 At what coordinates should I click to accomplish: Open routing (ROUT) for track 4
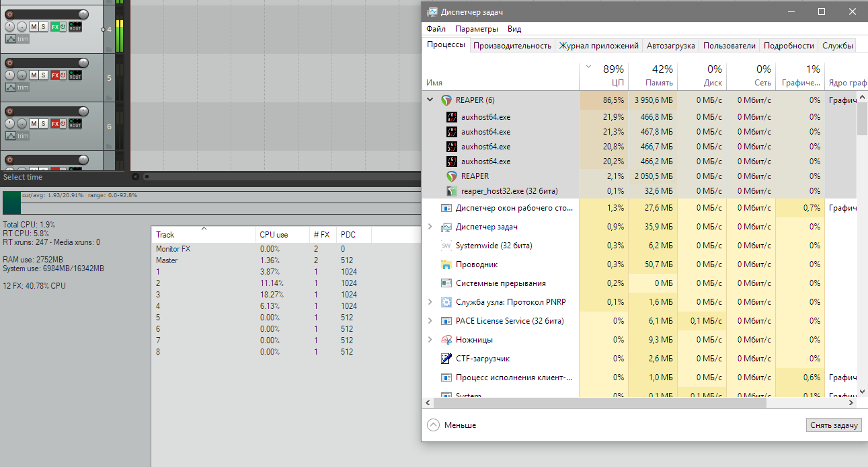(x=75, y=26)
